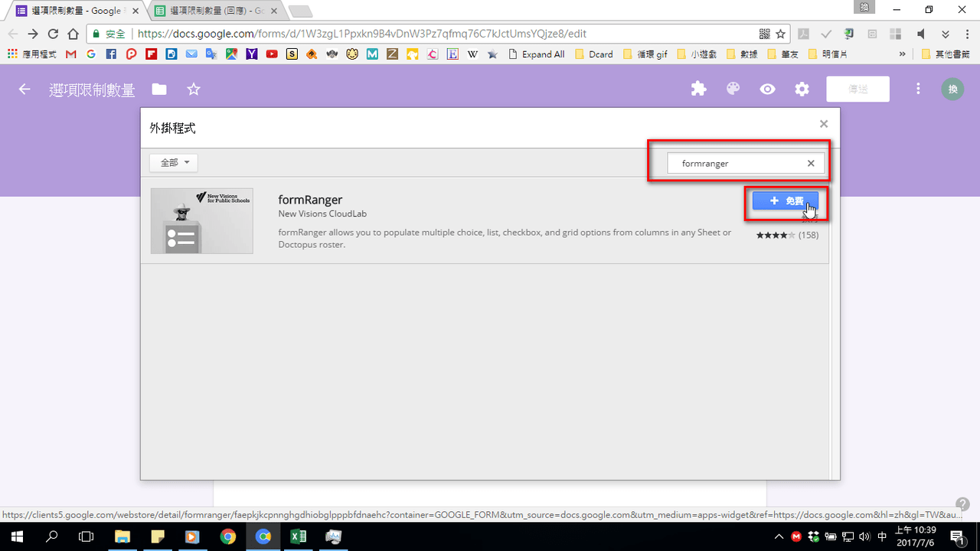980x551 pixels.
Task: Open the Google Maps bookmark
Action: click(x=231, y=54)
